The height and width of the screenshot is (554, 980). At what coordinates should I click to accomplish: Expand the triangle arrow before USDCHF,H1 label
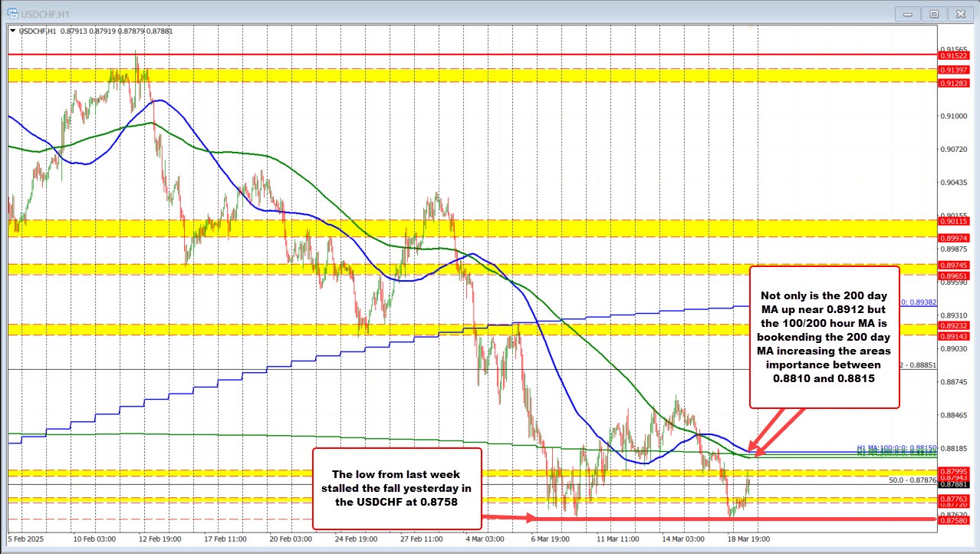(x=11, y=31)
